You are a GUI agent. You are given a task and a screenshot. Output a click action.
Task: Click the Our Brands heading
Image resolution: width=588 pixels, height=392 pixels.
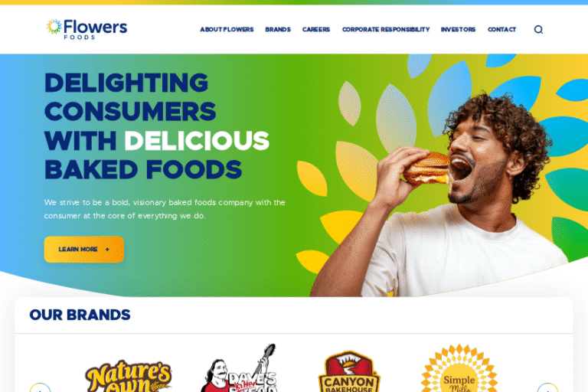80,315
